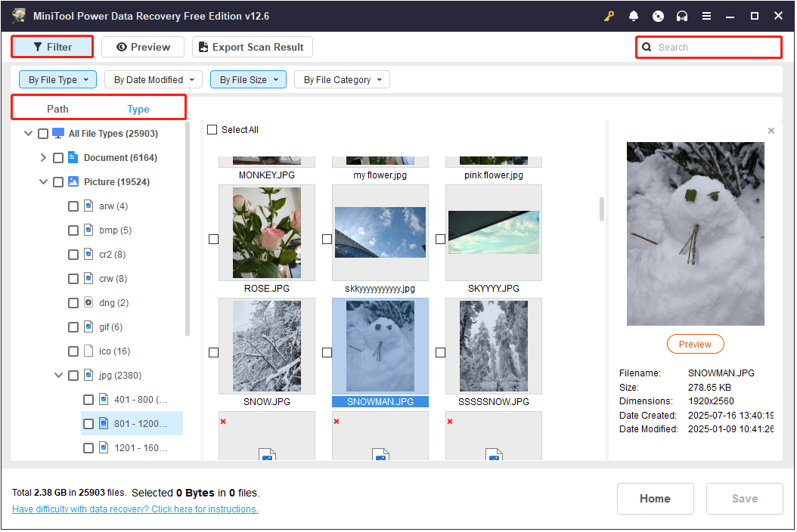Viewport: 797px width, 532px height.
Task: Open the By File Type dropdown
Action: 57,79
